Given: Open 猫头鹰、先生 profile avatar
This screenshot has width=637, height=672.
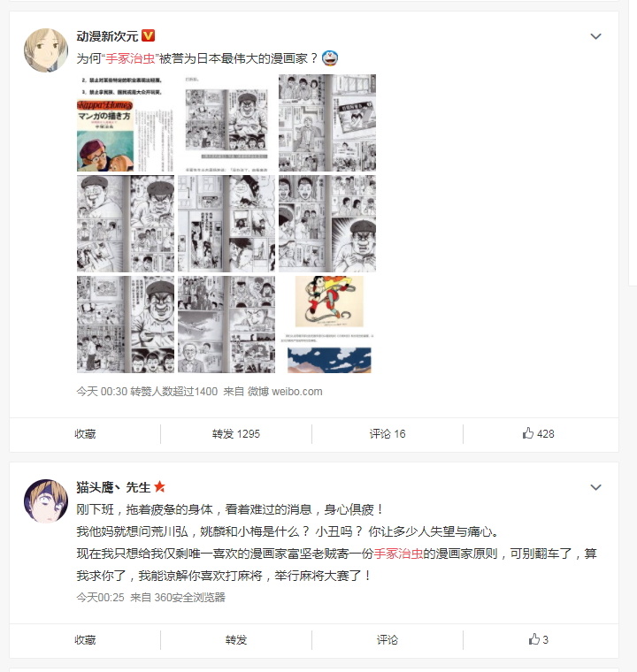Looking at the screenshot, I should pyautogui.click(x=45, y=501).
